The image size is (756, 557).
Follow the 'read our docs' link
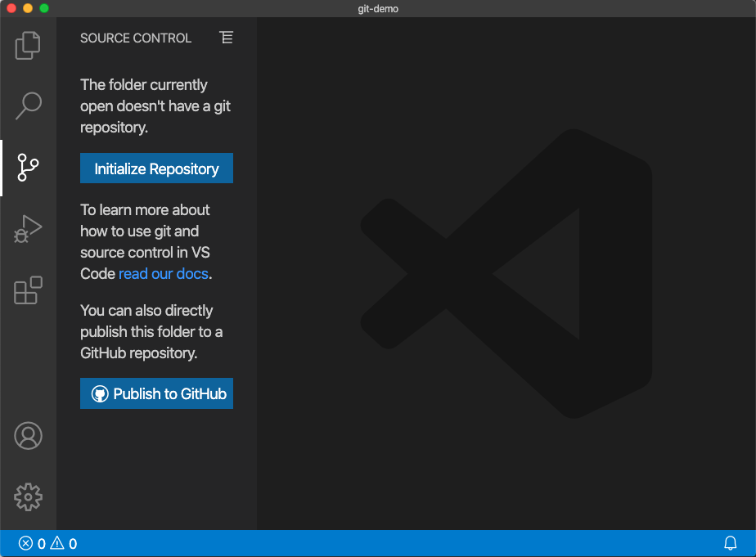pos(164,273)
